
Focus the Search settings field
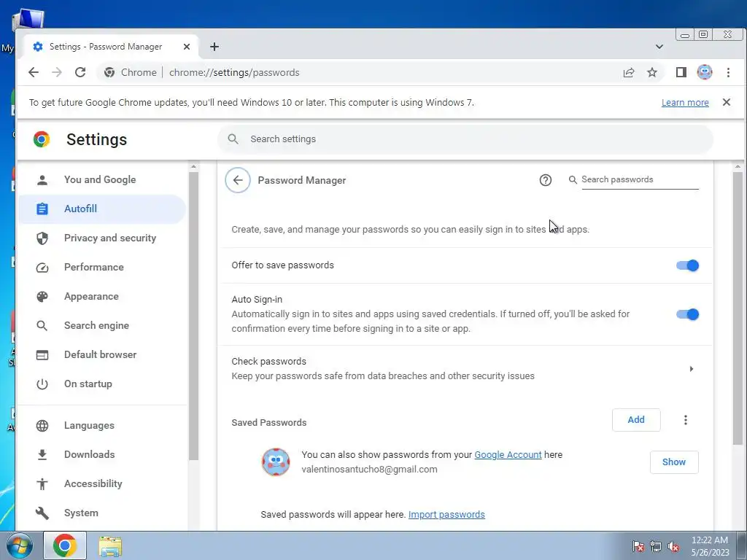coord(465,139)
